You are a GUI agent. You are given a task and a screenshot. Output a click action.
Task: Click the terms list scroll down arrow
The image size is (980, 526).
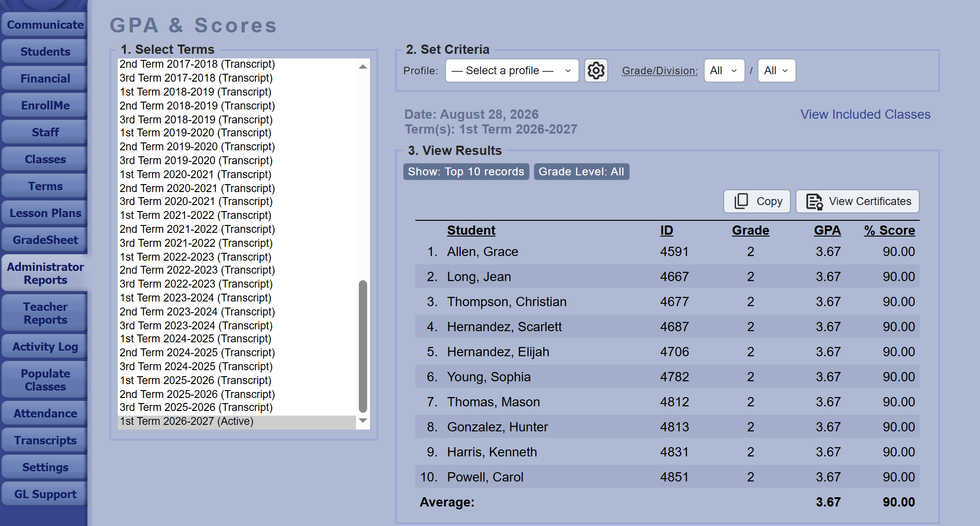(363, 421)
